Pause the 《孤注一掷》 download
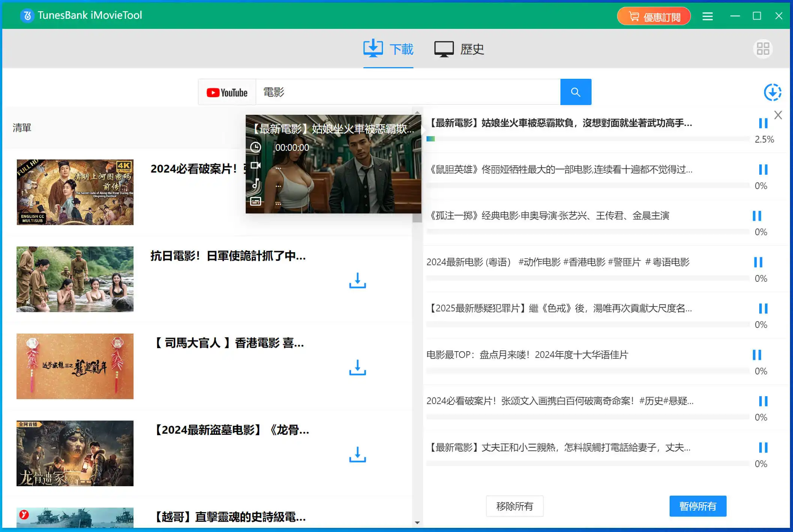The image size is (793, 532). 757,216
